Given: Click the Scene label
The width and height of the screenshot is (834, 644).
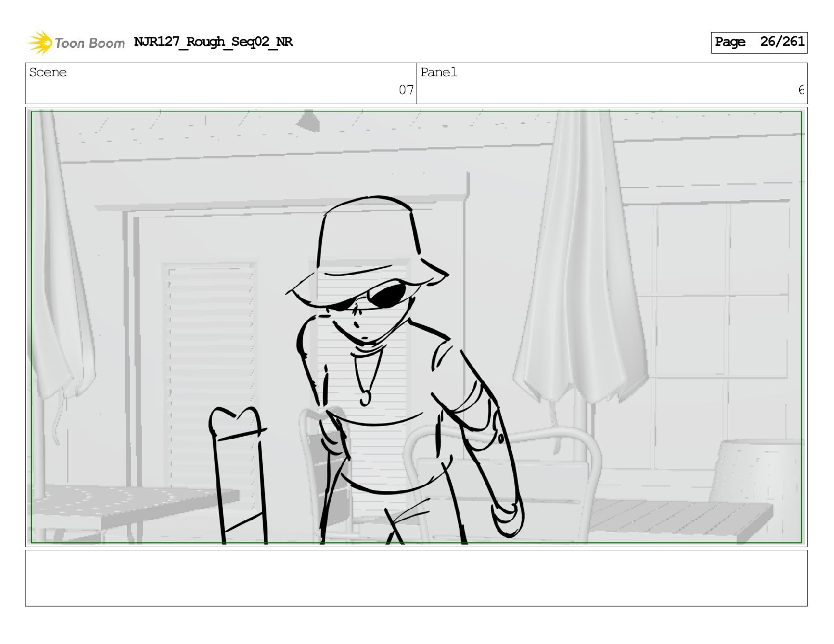Looking at the screenshot, I should click(48, 72).
